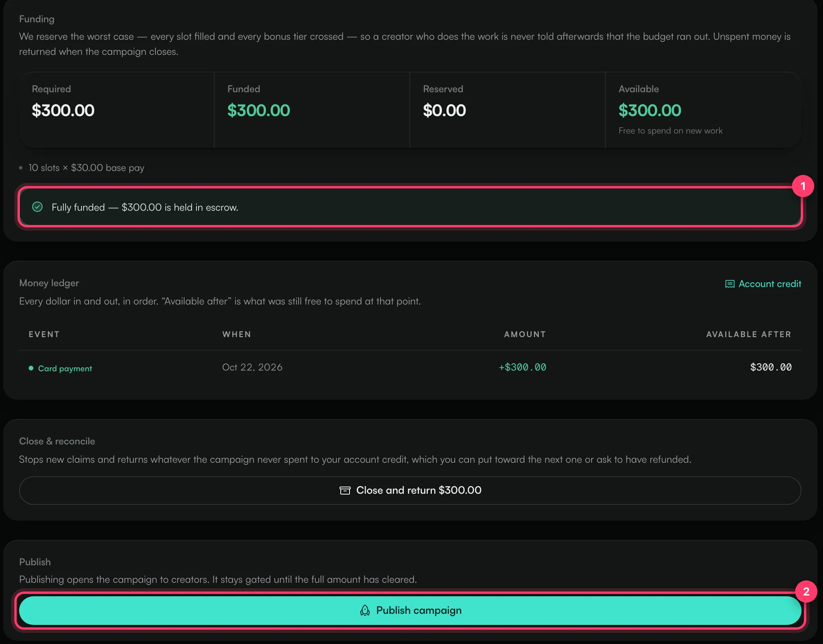Viewport: 823px width, 644px height.
Task: Click the Oct 22, 2026 date cell
Action: (252, 367)
